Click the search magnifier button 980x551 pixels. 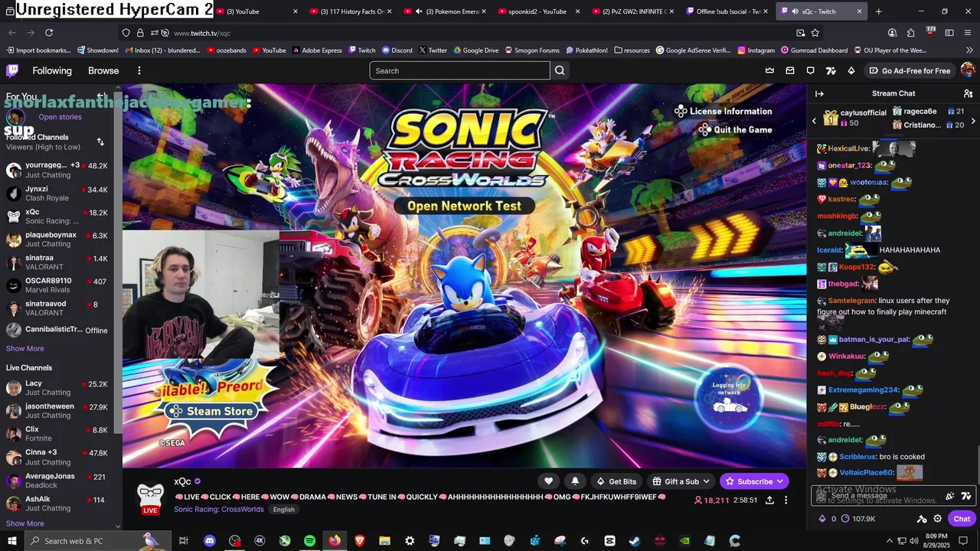coord(560,70)
